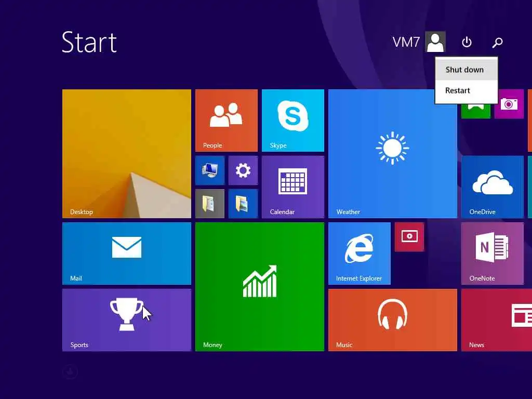Open the Mail tile
532x399 pixels.
(127, 254)
